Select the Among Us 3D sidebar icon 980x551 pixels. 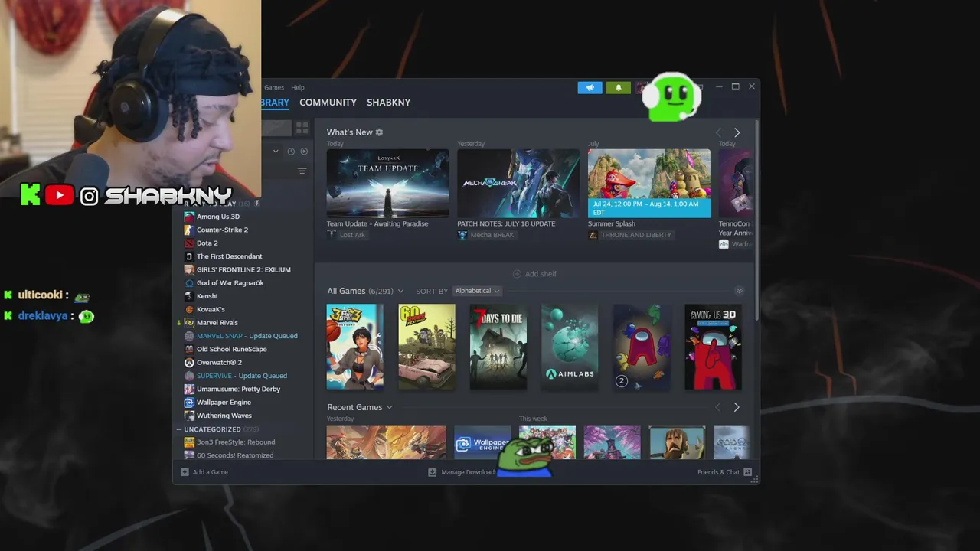189,217
